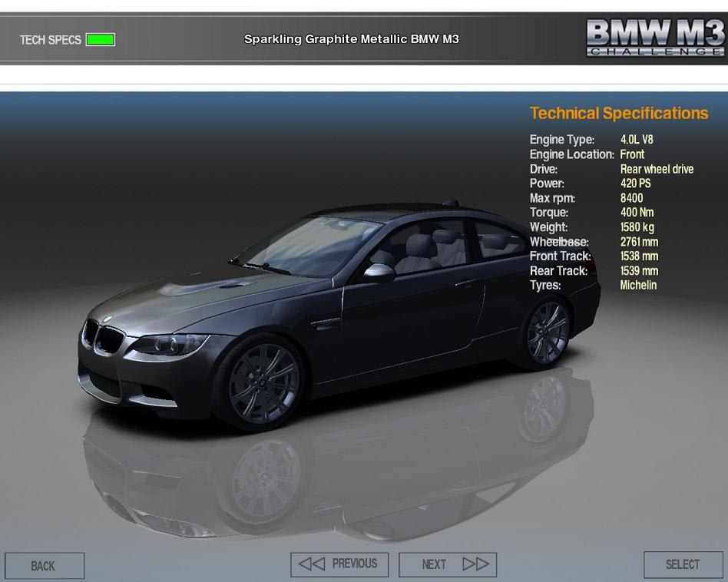
Task: Click the Sparkling Graphite Metallic BMW M3 title
Action: click(x=351, y=38)
